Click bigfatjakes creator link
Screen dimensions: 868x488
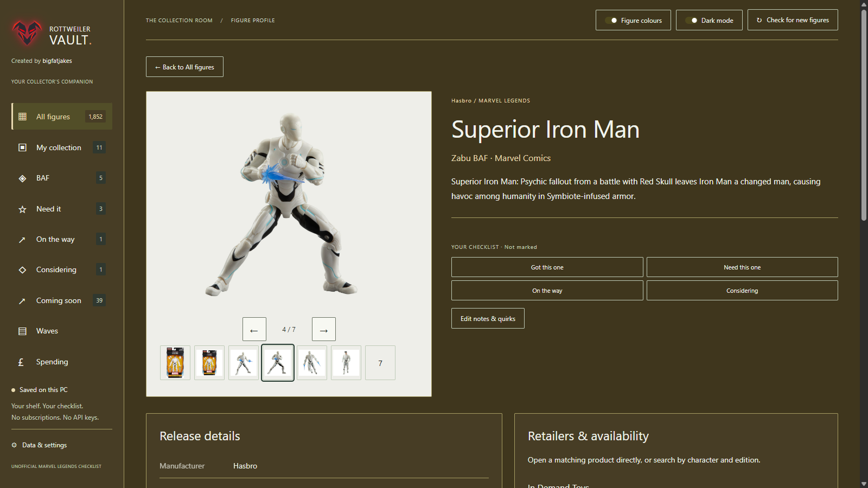57,61
